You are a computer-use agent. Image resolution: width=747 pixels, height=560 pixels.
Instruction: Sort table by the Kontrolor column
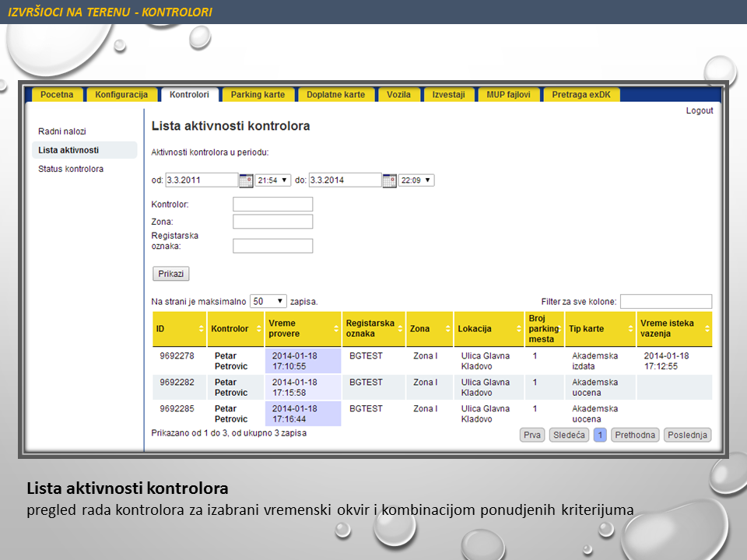click(x=235, y=329)
